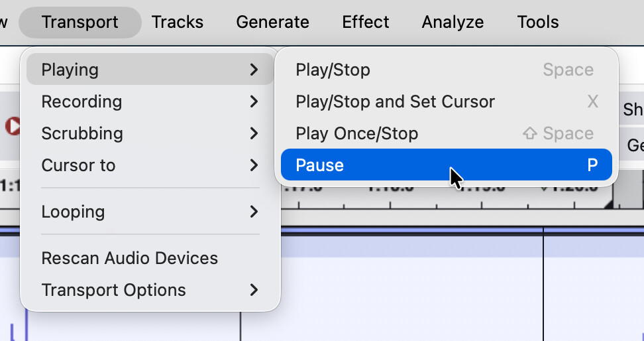
Task: Click the red Record button in toolbar
Action: 12,126
